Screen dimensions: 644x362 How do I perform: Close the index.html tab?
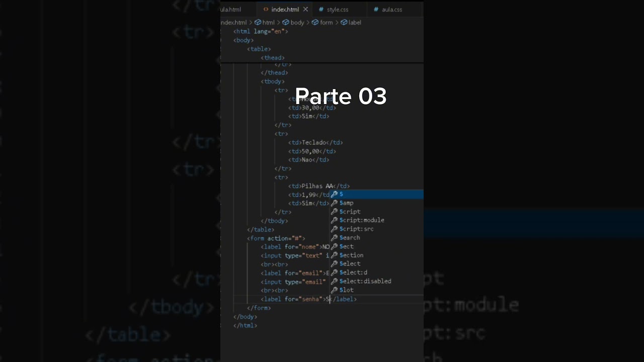pos(305,10)
